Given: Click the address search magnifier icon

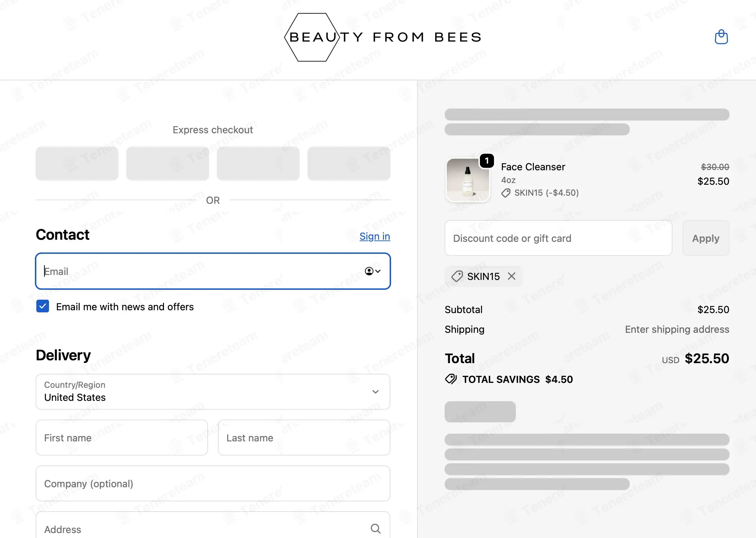Looking at the screenshot, I should (x=376, y=528).
